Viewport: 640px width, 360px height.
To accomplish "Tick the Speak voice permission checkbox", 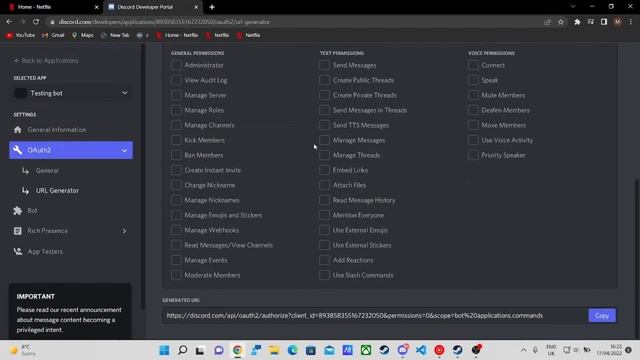I will coord(473,80).
